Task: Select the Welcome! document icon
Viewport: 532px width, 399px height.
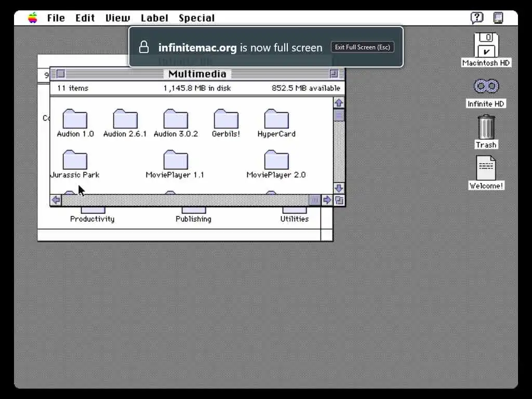Action: point(486,168)
